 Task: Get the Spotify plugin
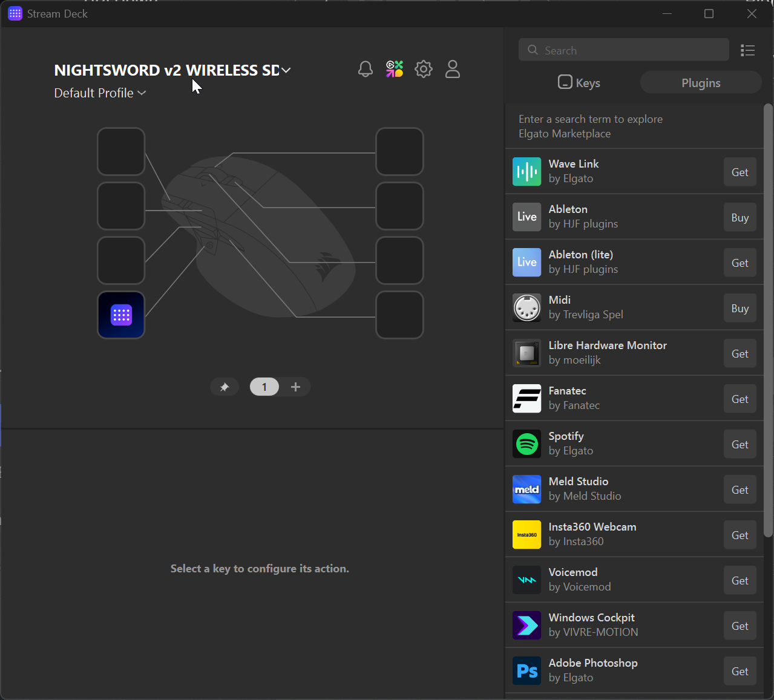click(x=740, y=445)
